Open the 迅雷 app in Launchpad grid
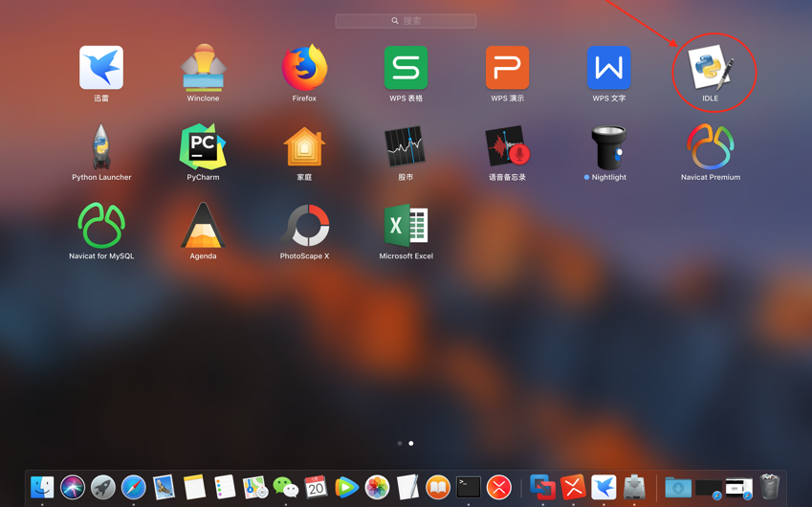Image resolution: width=812 pixels, height=507 pixels. click(101, 68)
